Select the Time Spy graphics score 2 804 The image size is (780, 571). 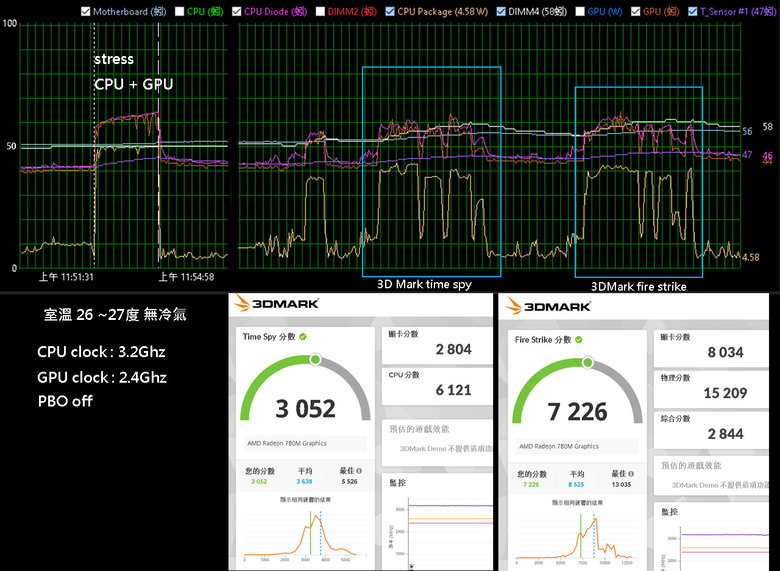click(453, 350)
